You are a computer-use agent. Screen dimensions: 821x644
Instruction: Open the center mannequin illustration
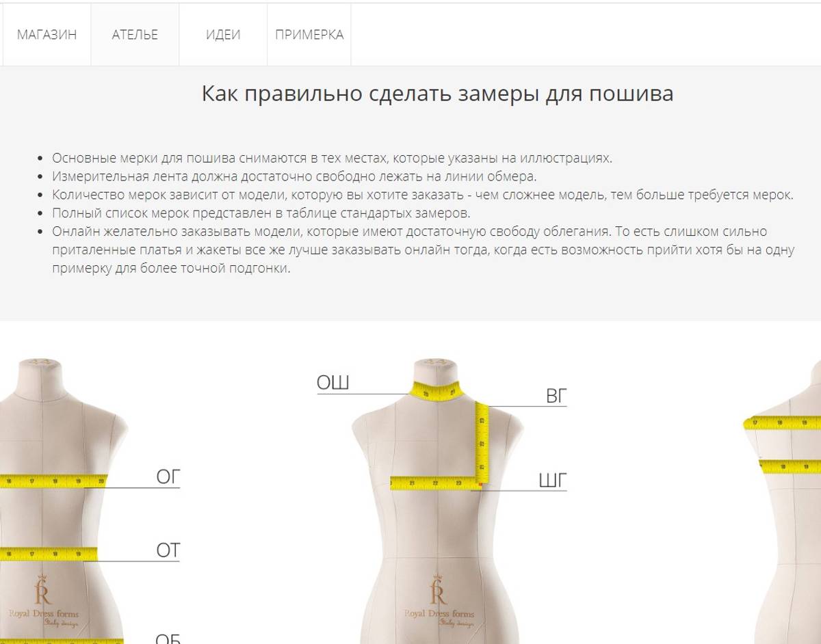[438, 500]
